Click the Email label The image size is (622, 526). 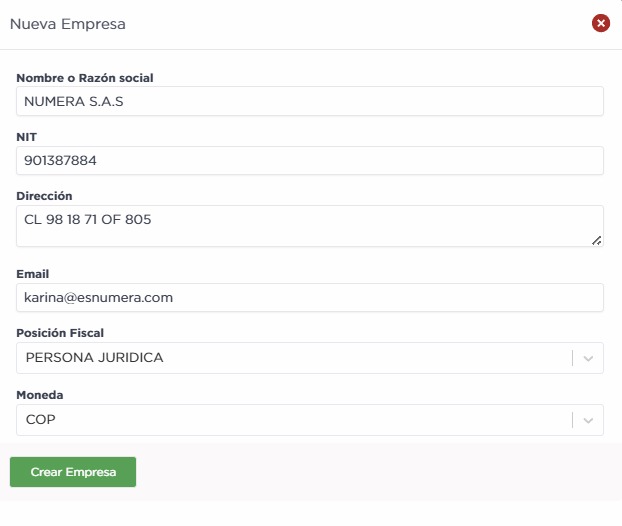[33, 274]
